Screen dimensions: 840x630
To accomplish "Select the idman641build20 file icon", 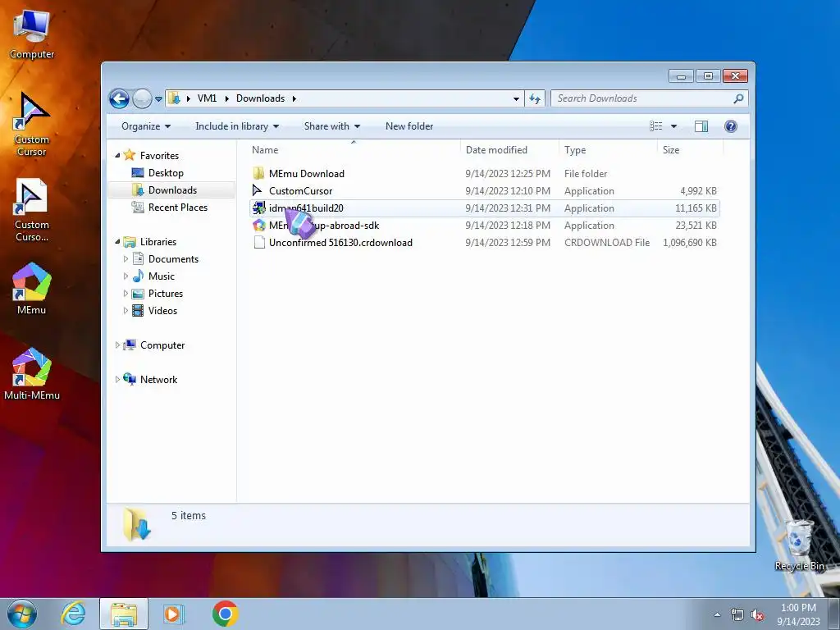I will [x=258, y=208].
